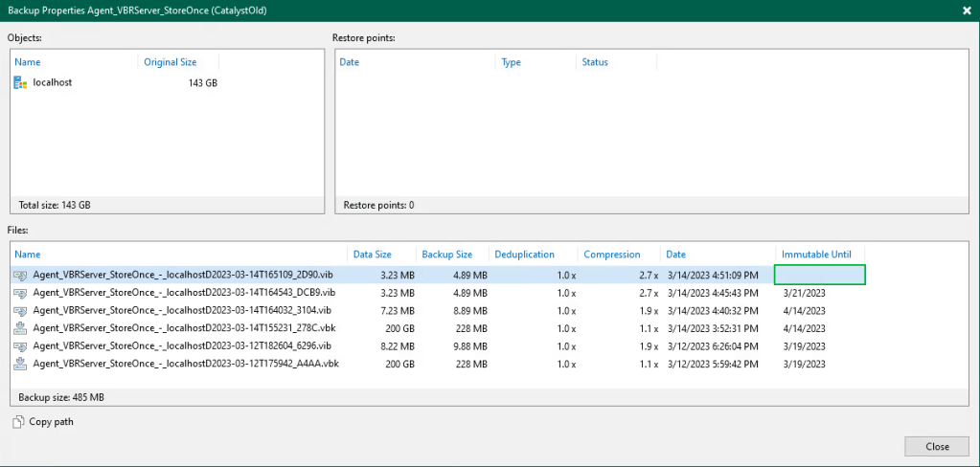Click the icon of the 155231_278C.vbk file
This screenshot has height=467, width=980.
[20, 328]
